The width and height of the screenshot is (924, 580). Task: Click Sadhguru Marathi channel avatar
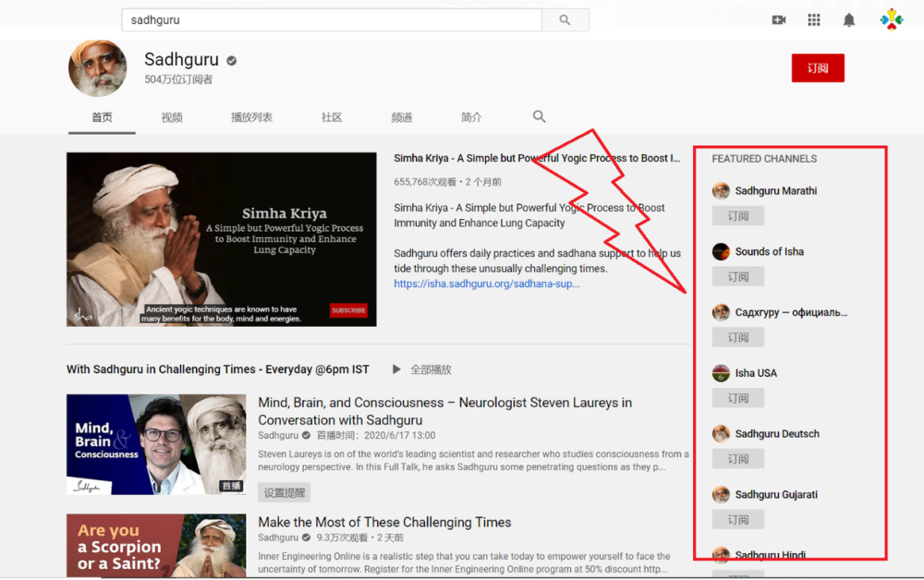721,191
